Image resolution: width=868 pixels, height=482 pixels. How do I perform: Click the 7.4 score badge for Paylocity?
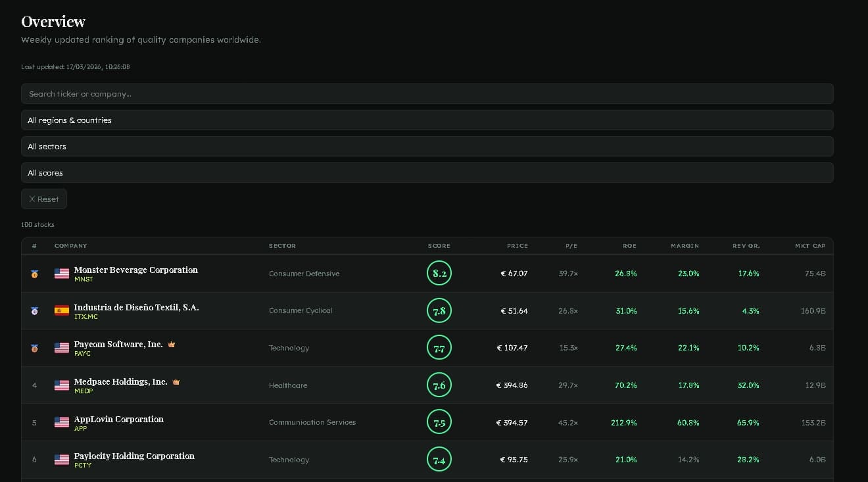(439, 460)
